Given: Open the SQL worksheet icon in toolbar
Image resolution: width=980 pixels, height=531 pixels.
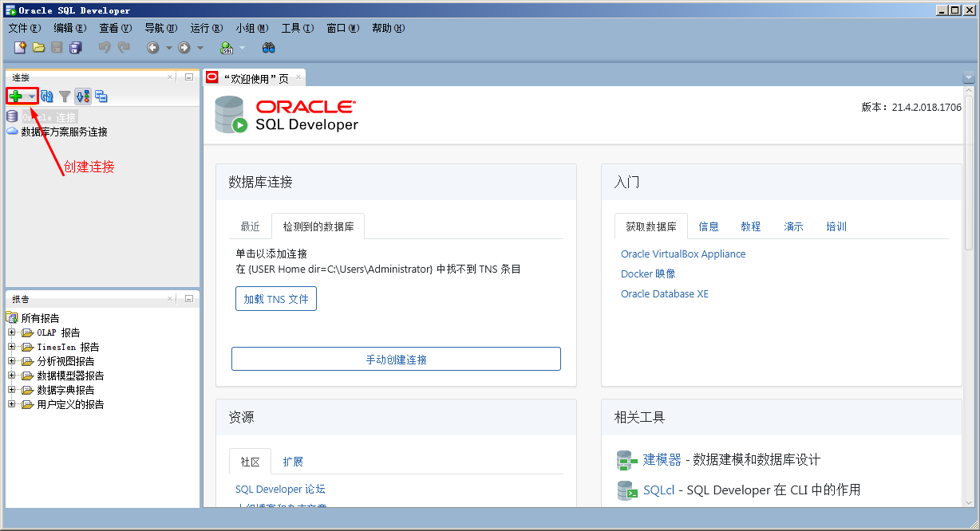Looking at the screenshot, I should click(x=227, y=47).
